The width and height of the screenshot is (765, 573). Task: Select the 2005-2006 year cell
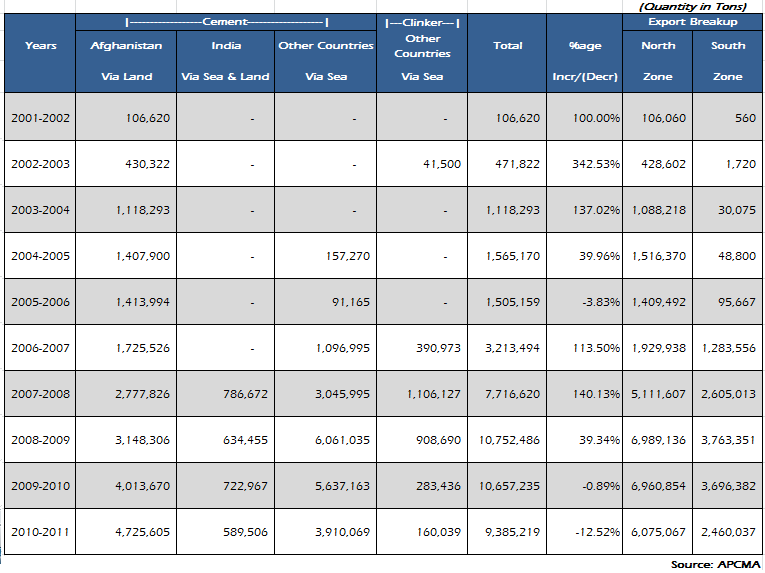click(41, 302)
